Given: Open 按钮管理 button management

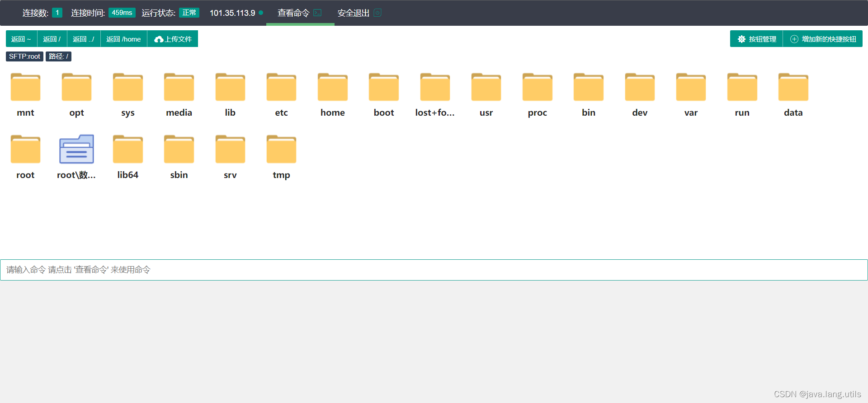Looking at the screenshot, I should coord(757,39).
